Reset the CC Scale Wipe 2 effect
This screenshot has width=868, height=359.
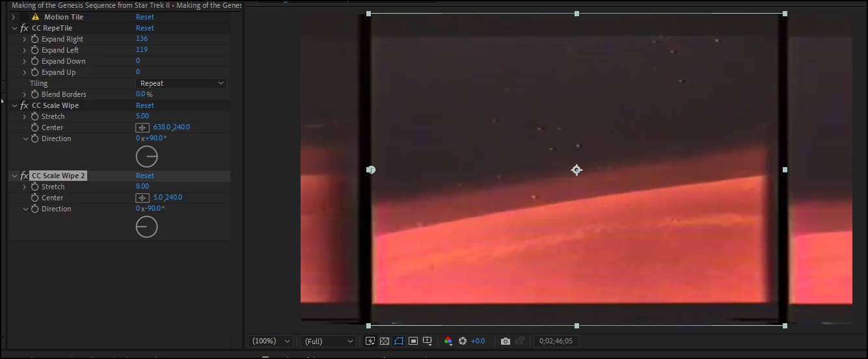click(145, 176)
